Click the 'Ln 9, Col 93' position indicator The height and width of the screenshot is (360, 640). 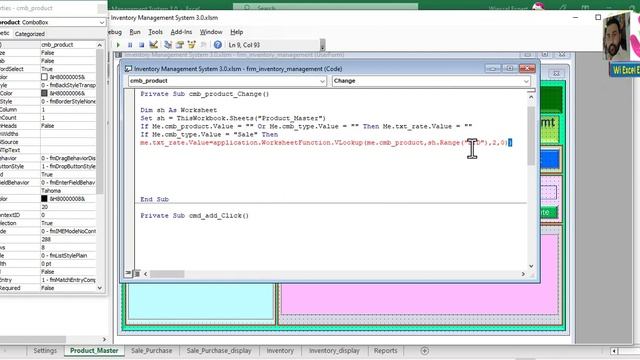point(244,45)
